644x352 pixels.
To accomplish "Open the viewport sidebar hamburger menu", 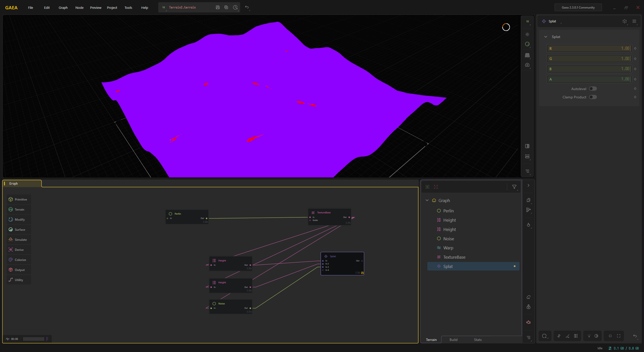I will [527, 171].
